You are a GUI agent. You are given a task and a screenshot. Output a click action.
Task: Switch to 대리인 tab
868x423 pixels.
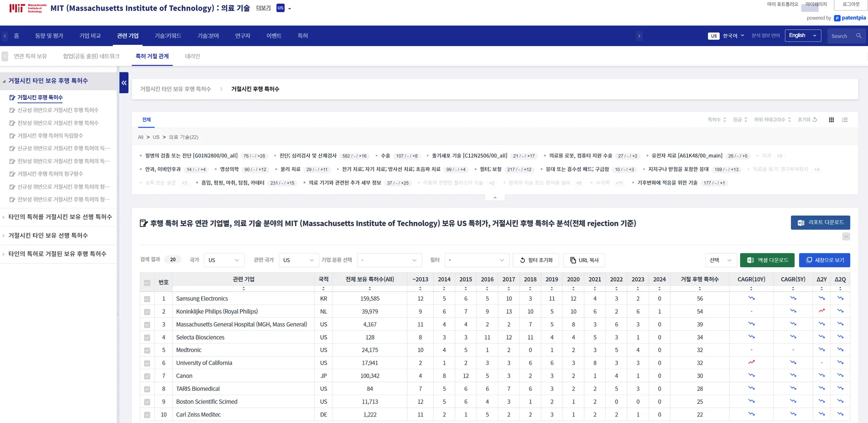point(192,56)
